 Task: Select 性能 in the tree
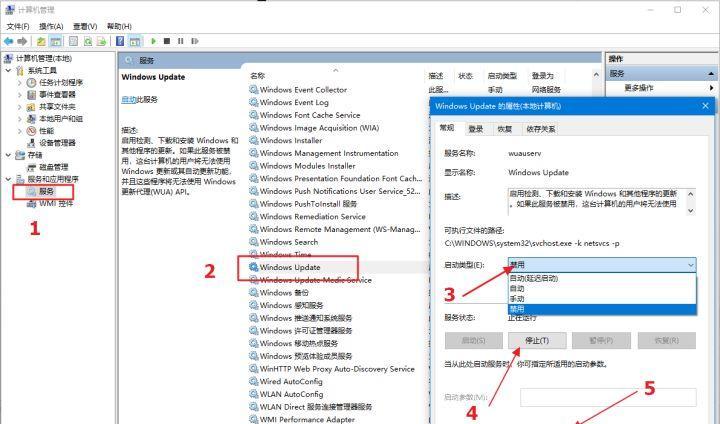[x=46, y=131]
